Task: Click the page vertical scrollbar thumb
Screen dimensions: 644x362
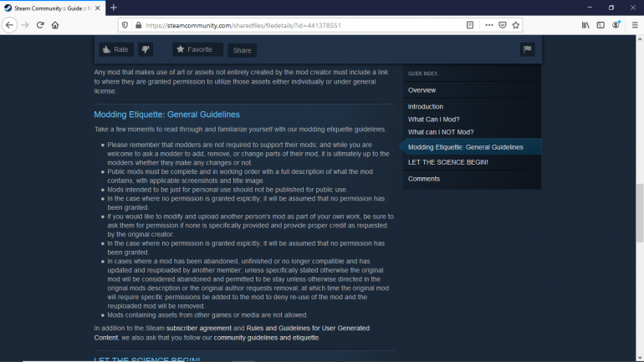Action: pyautogui.click(x=640, y=213)
